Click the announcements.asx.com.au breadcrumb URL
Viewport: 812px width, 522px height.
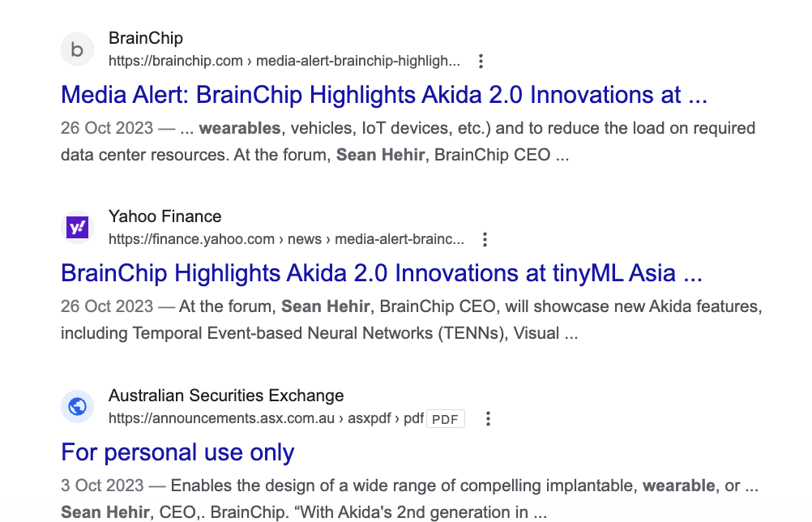266,418
